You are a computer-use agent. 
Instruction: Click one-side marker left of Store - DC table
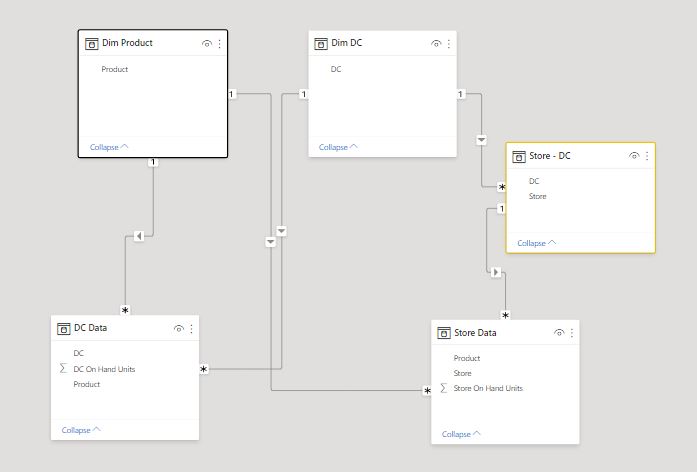point(502,208)
